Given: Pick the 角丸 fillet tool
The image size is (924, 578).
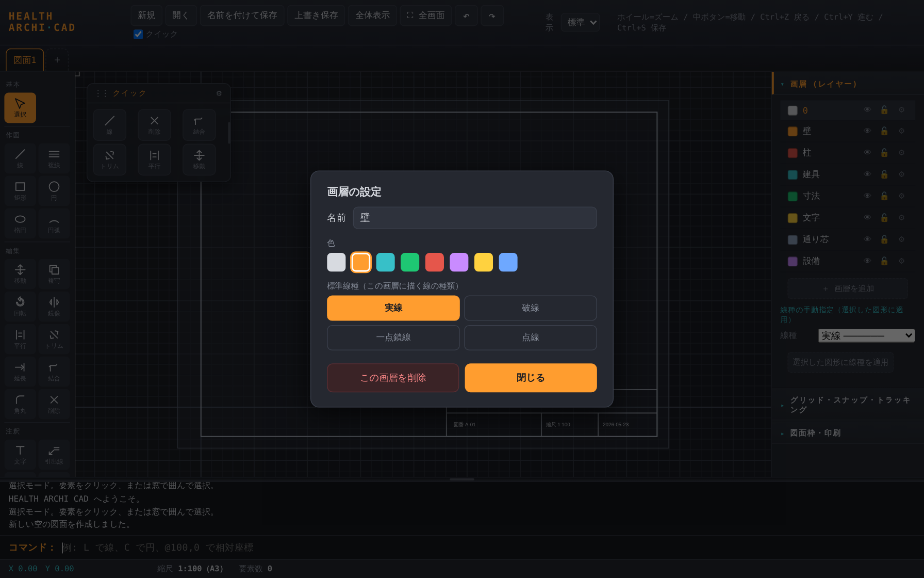Looking at the screenshot, I should coord(20,404).
